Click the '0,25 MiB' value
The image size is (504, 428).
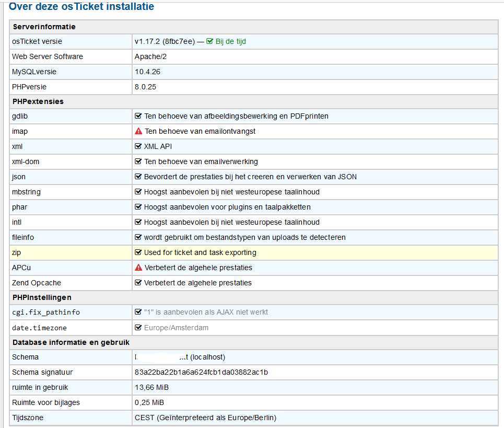click(x=149, y=402)
